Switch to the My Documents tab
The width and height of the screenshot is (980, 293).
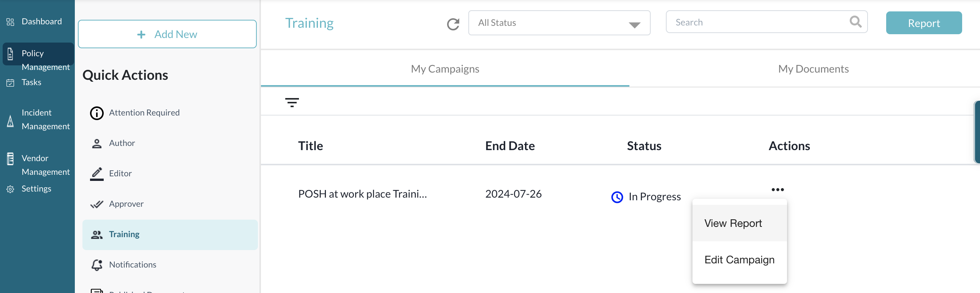click(813, 69)
